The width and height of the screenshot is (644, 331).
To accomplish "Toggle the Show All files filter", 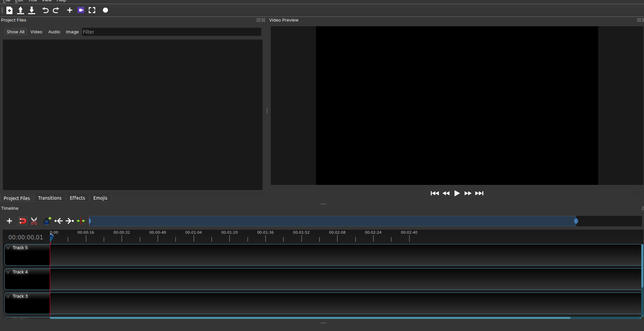I will click(15, 32).
